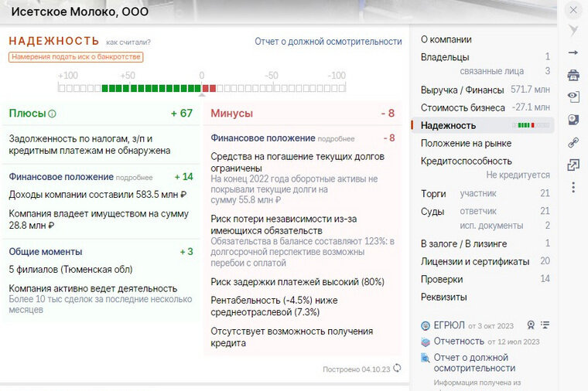Click the Минусы heading
Screen dimensions: 588x391
tap(232, 113)
